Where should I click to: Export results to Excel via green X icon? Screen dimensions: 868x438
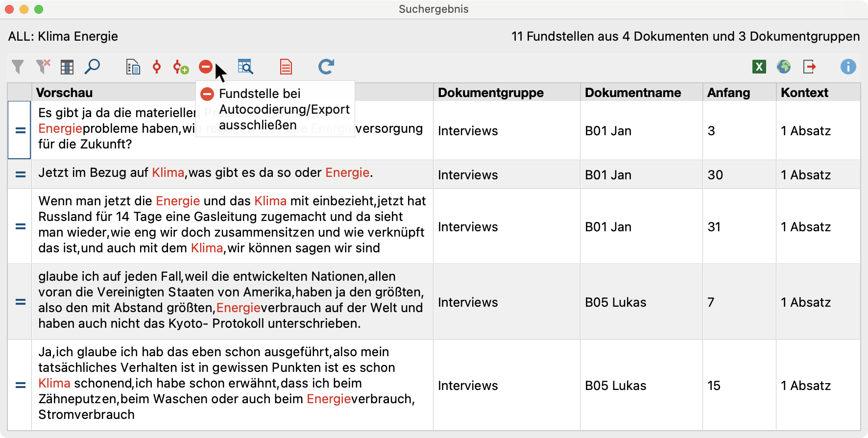click(x=759, y=67)
